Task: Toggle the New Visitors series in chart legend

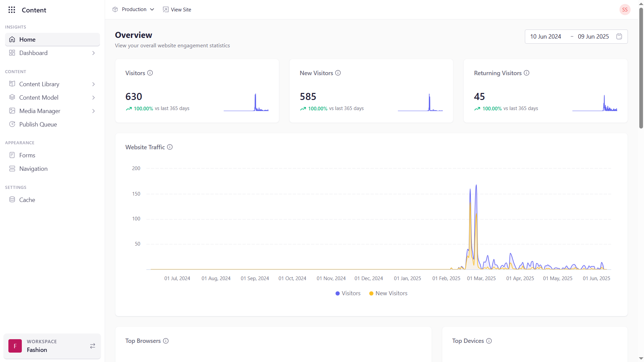Action: pyautogui.click(x=388, y=293)
